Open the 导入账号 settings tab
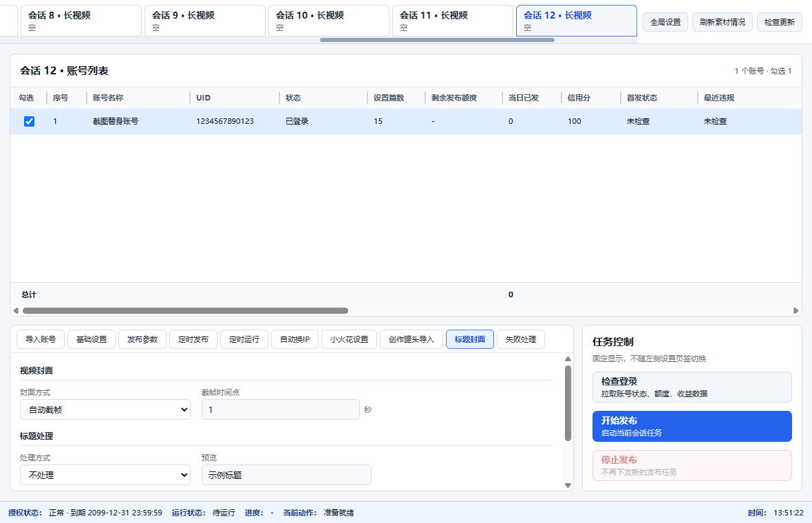Viewport: 812px width, 523px height. [41, 339]
